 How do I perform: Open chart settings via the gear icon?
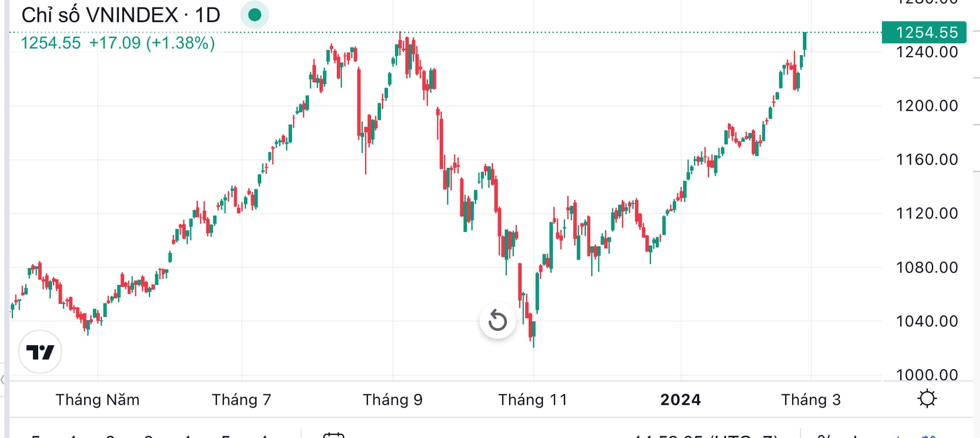926,399
